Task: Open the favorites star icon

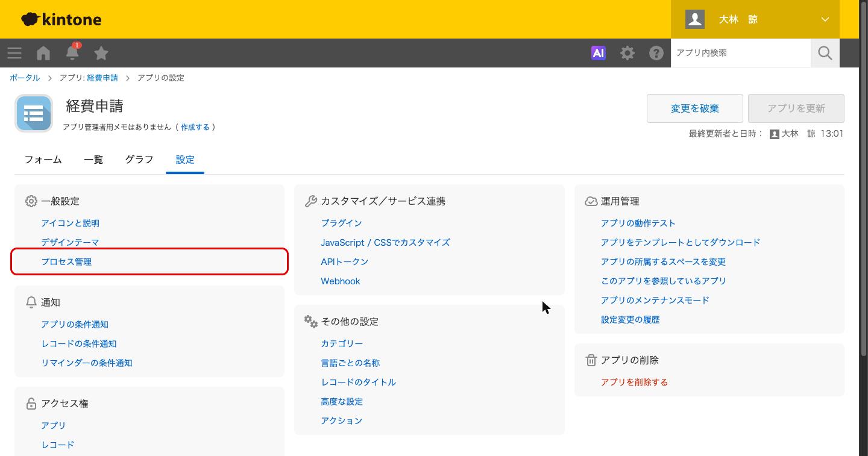Action: 101,53
